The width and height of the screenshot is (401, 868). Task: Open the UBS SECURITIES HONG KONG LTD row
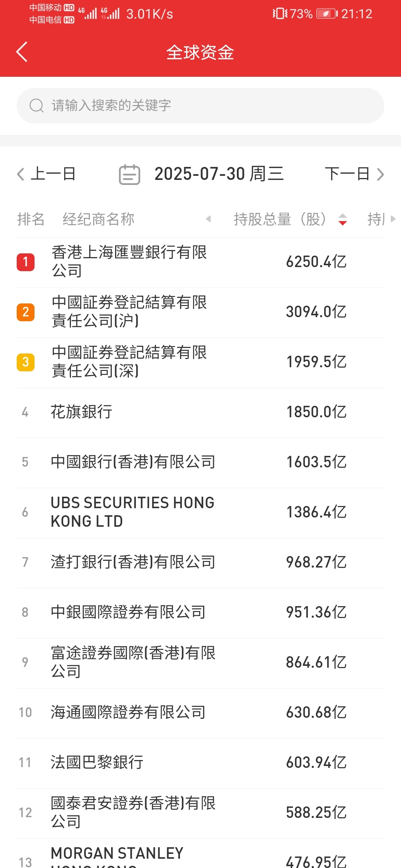200,513
